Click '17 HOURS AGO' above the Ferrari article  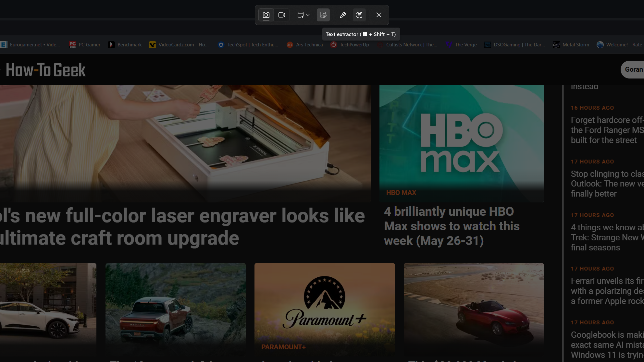(x=592, y=269)
